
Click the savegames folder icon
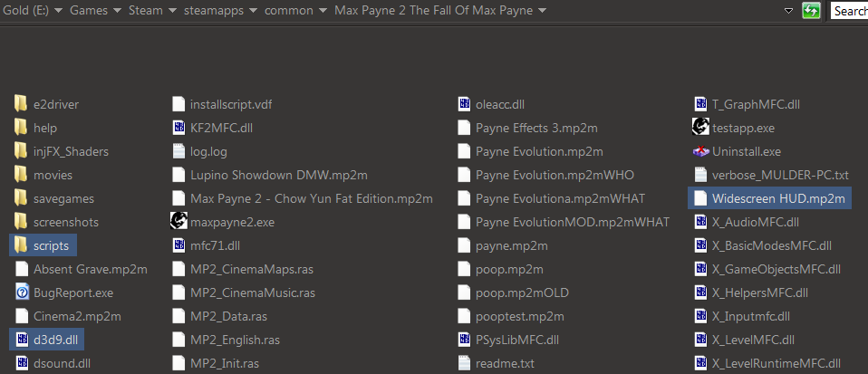point(22,197)
